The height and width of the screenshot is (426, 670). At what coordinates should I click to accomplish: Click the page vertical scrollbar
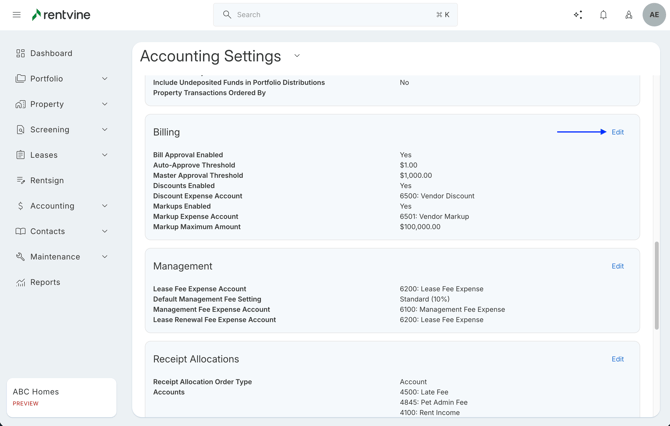point(657,285)
